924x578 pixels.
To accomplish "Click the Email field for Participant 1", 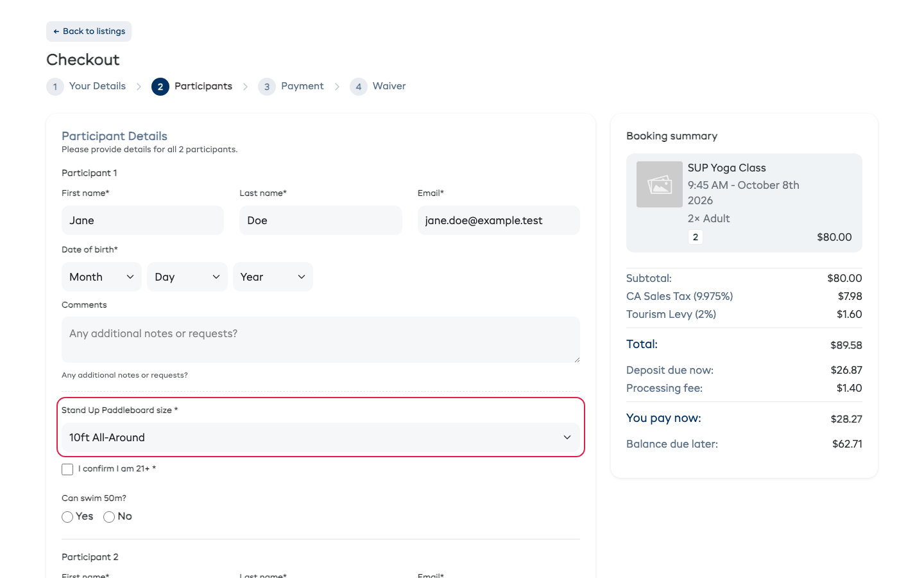I will 499,220.
